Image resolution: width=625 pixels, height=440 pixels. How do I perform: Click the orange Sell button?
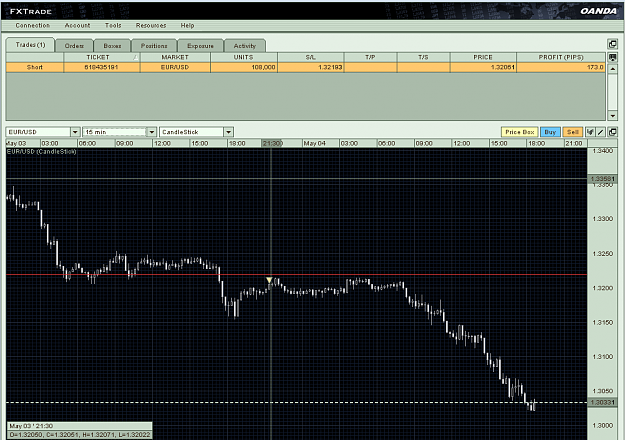coord(573,132)
